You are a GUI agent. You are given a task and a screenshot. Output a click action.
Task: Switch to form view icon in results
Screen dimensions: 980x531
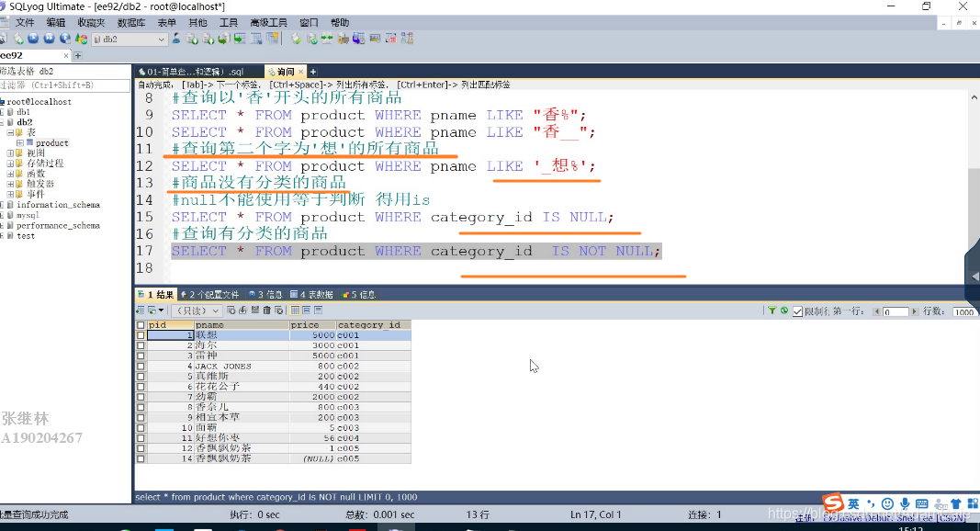[x=306, y=311]
